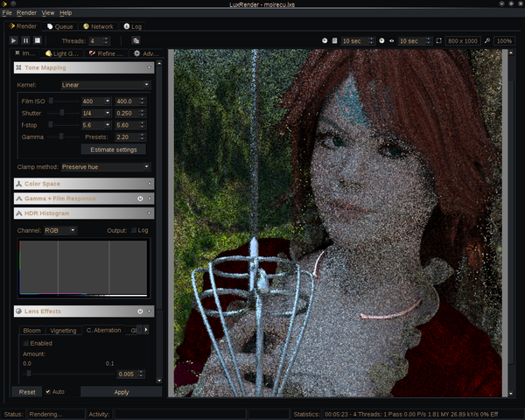Open the Render menu
The width and height of the screenshot is (525, 420).
click(26, 13)
